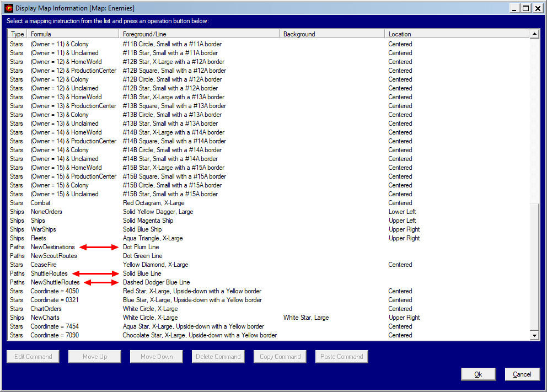Select the Coordinate = 7090 Chocolate Star row

tap(54, 335)
